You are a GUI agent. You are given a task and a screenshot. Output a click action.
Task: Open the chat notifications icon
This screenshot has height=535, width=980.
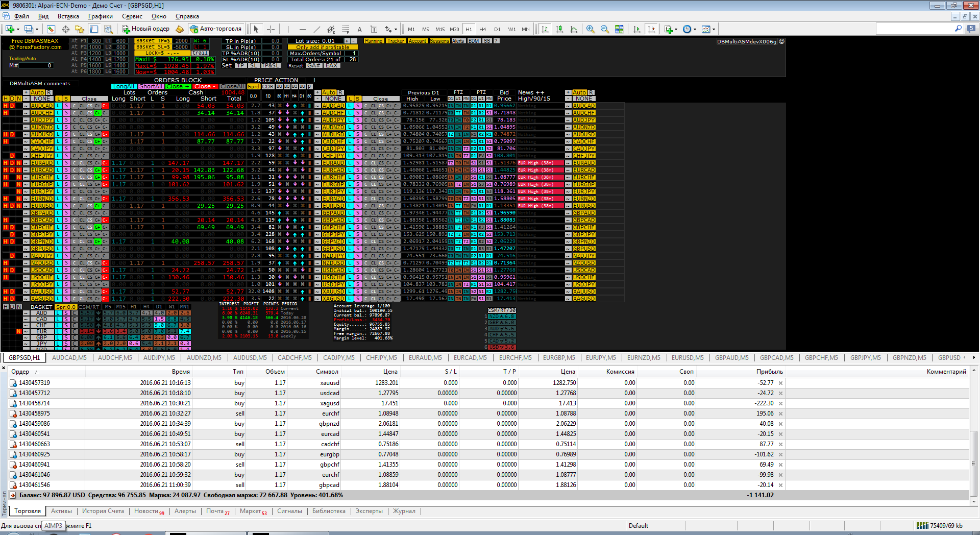pyautogui.click(x=971, y=29)
